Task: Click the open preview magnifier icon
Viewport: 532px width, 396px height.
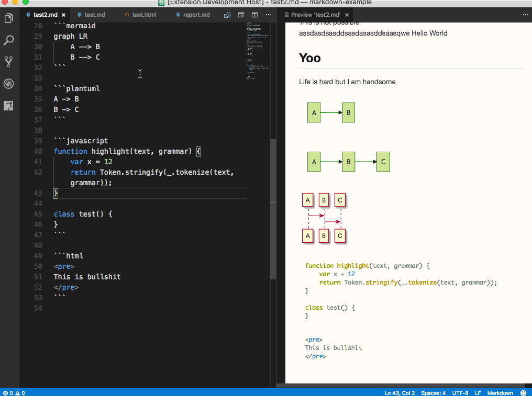Action: tap(227, 15)
